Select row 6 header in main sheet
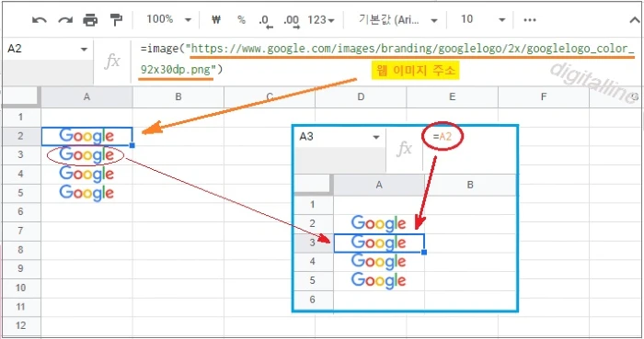Viewport: 644px width, 339px height. (20, 211)
